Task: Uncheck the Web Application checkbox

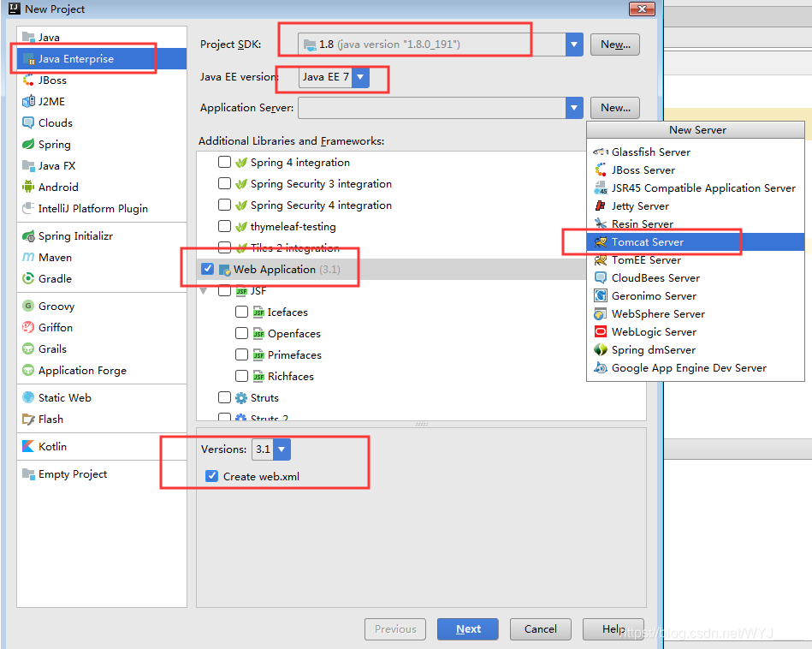Action: (208, 269)
